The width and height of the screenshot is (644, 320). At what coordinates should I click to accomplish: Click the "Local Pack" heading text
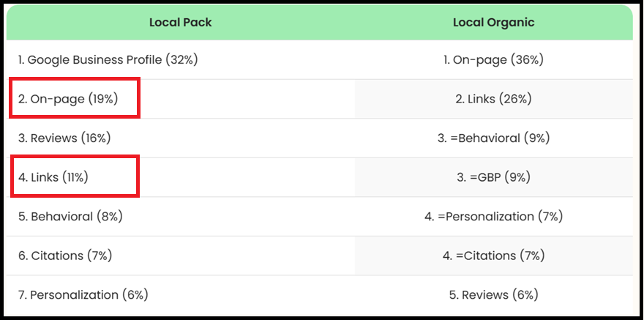180,23
